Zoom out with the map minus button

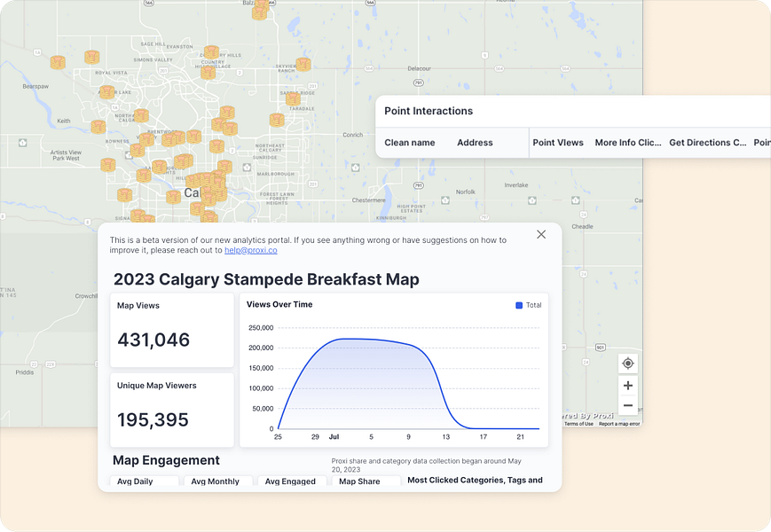tap(628, 406)
